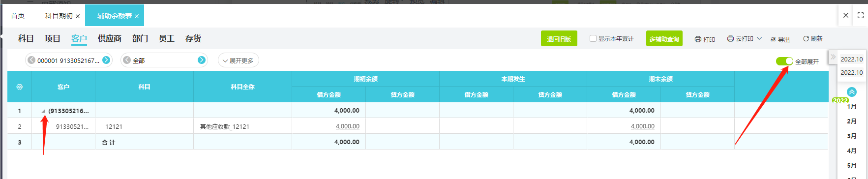The image size is (868, 179).
Task: Collapse customer row 1 triangle
Action: coord(43,111)
